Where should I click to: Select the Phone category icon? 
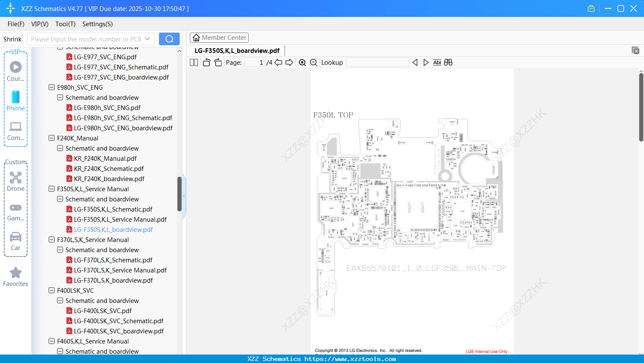pos(16,101)
